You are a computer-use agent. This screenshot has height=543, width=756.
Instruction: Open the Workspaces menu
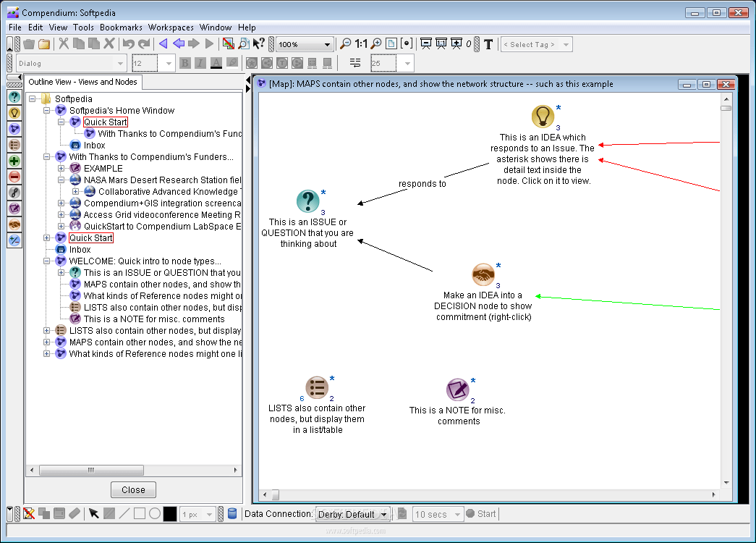pos(171,28)
